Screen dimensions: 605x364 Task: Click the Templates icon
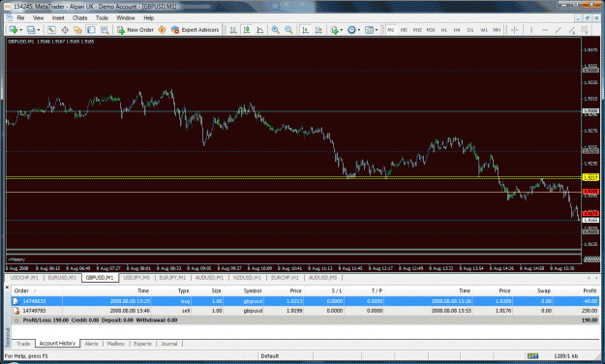369,30
